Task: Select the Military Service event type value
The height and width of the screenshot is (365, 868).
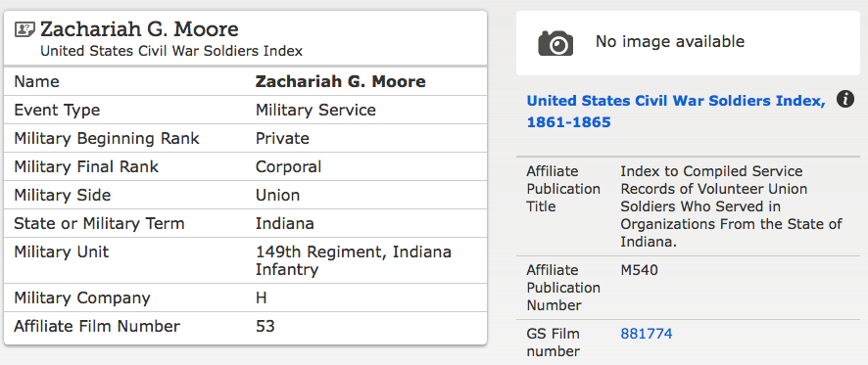Action: point(315,110)
